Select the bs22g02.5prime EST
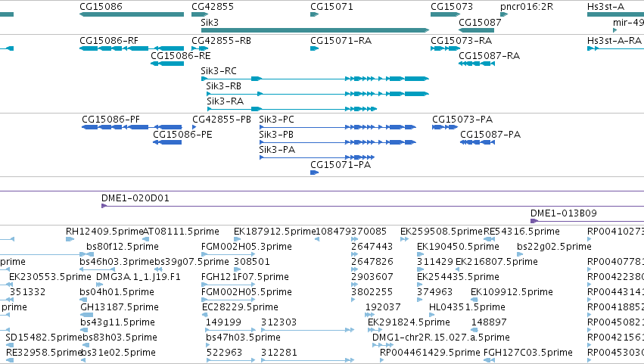644x364 pixels. point(520,254)
